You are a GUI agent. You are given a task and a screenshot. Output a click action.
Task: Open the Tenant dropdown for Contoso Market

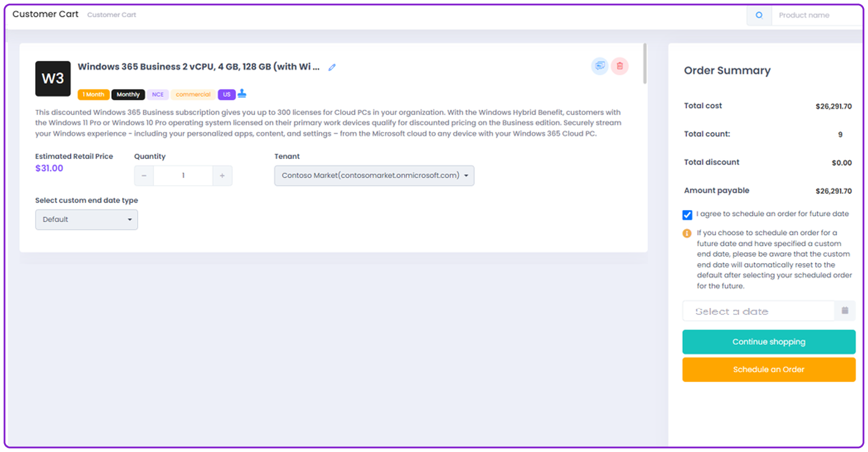pyautogui.click(x=374, y=176)
